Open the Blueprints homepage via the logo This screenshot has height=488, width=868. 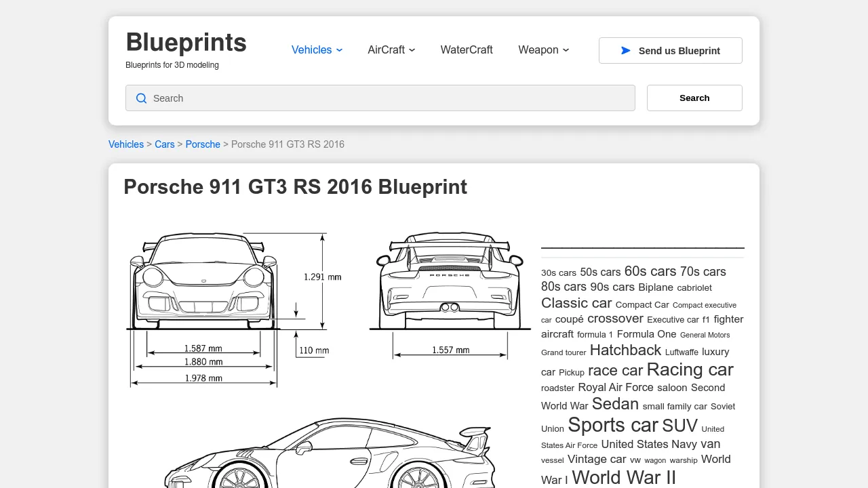click(x=186, y=42)
